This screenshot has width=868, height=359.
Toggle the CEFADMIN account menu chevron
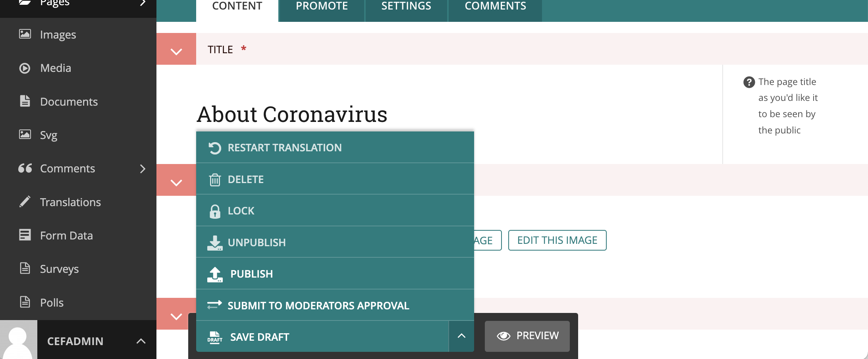(141, 341)
